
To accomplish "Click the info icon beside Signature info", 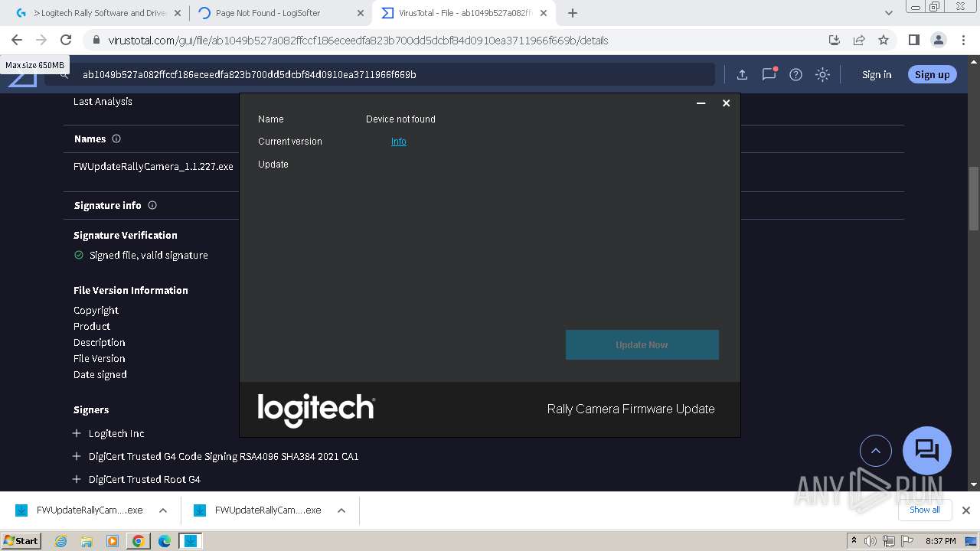I will click(x=152, y=205).
